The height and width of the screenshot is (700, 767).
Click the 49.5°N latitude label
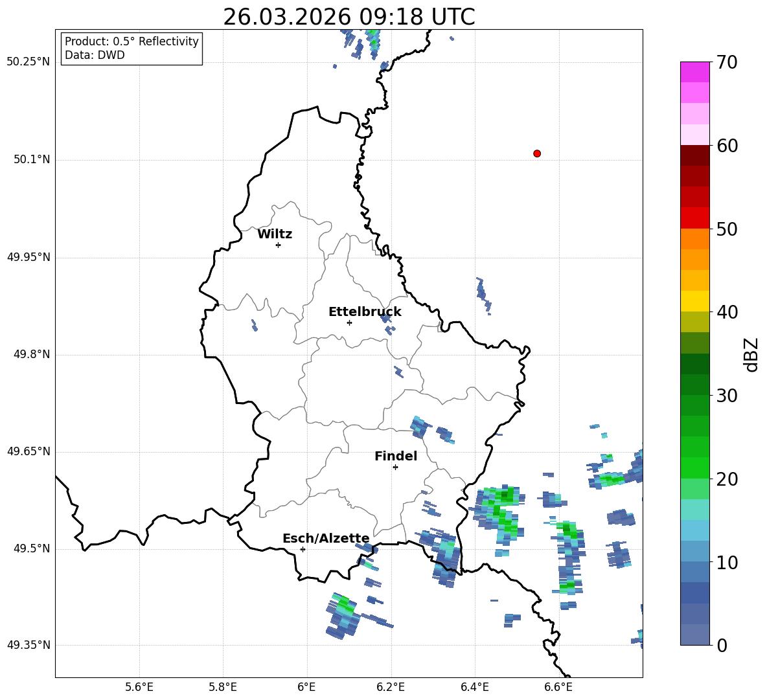tap(32, 549)
